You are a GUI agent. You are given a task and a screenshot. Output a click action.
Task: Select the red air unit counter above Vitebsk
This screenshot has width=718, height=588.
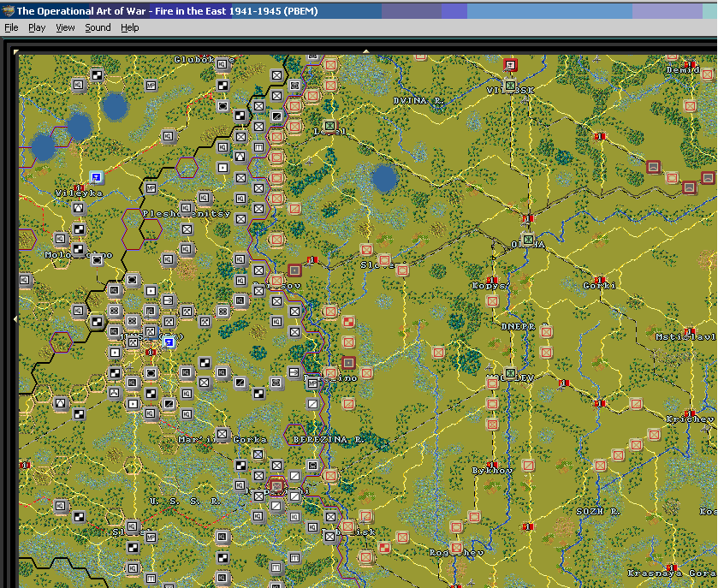tap(510, 64)
